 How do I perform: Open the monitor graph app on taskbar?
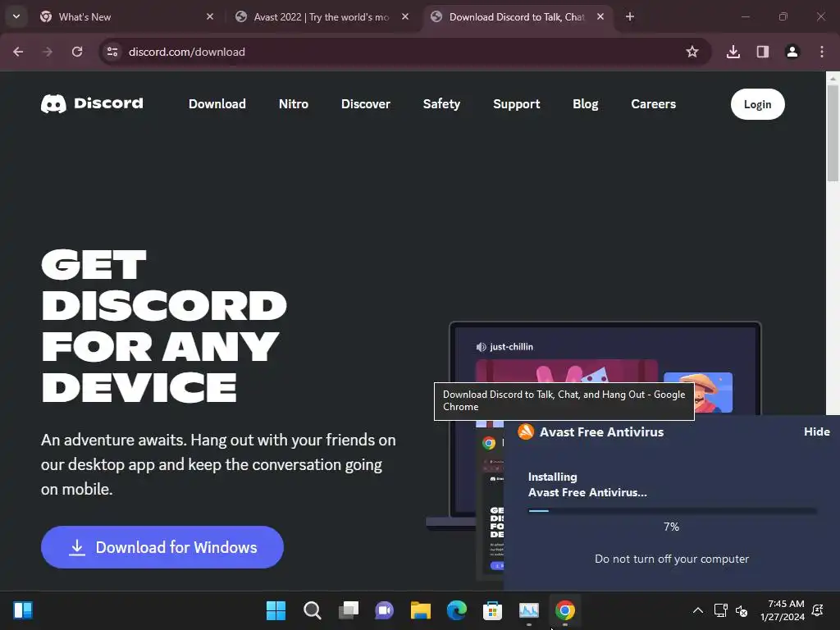(x=529, y=610)
